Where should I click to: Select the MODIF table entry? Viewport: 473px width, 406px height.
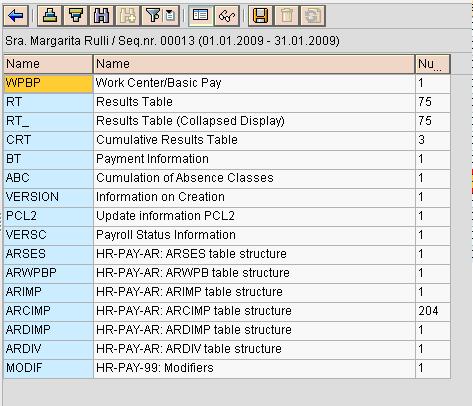(48, 368)
